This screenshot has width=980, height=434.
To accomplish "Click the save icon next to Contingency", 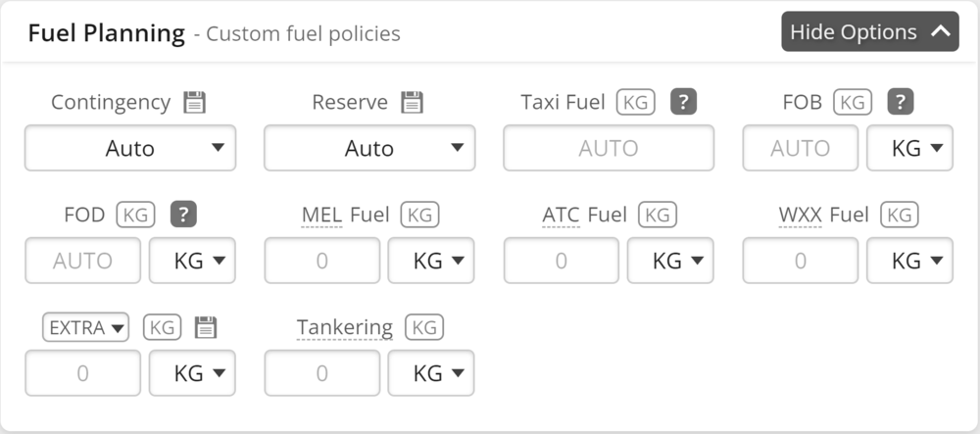I will (x=194, y=102).
